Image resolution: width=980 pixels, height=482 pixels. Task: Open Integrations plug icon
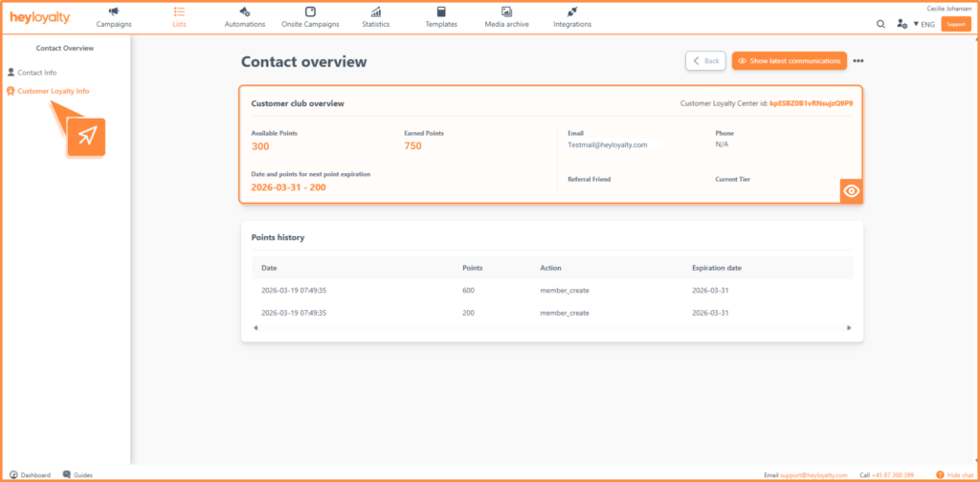pyautogui.click(x=572, y=11)
